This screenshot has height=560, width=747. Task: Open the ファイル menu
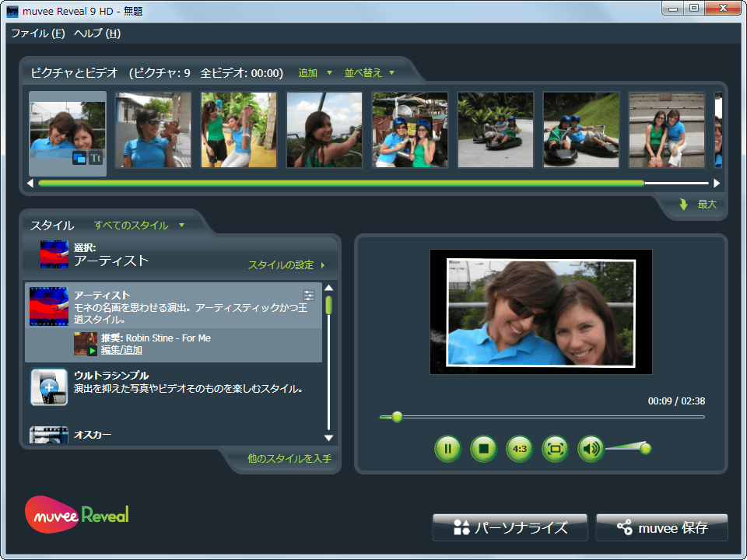click(x=37, y=33)
